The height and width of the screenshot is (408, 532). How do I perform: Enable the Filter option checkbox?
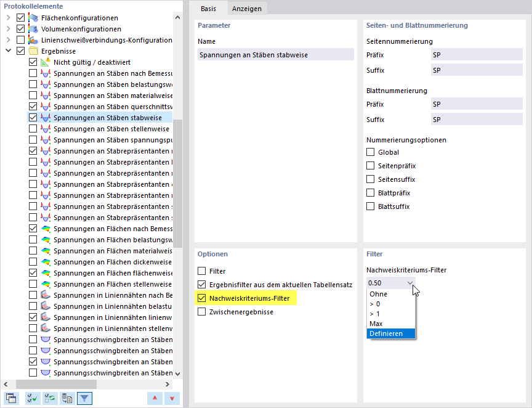pos(201,271)
